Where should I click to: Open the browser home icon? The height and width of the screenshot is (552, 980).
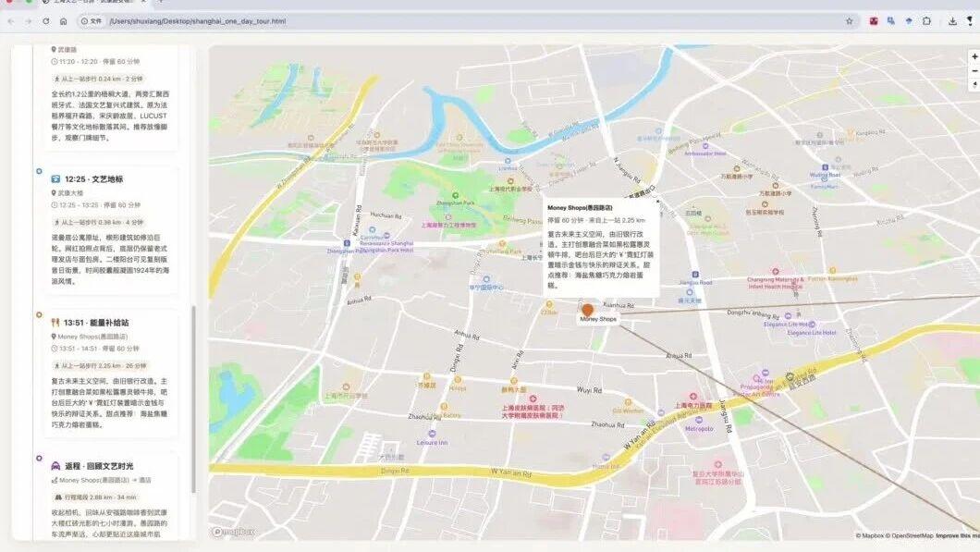pyautogui.click(x=63, y=21)
